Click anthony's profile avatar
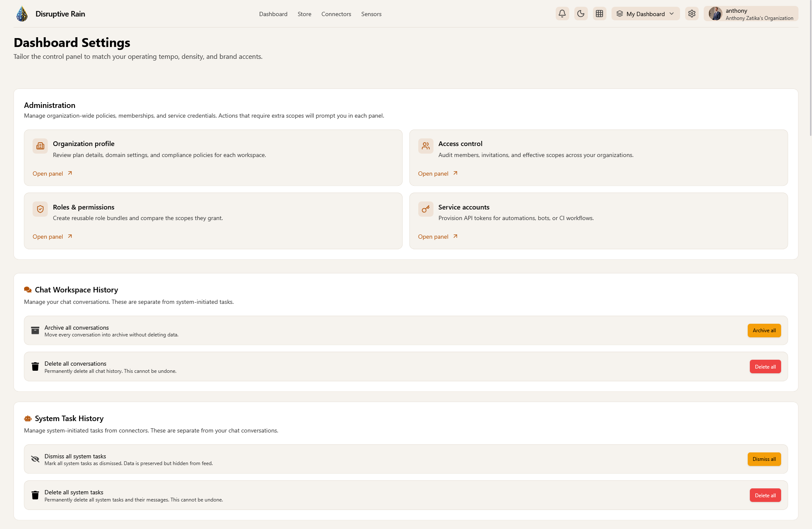 pyautogui.click(x=716, y=14)
